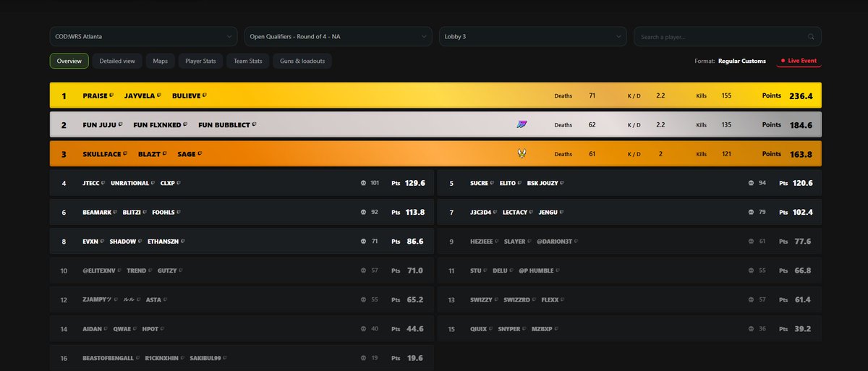Click the Twitch icon next to FUN FLXNKED
The width and height of the screenshot is (868, 371).
(184, 125)
